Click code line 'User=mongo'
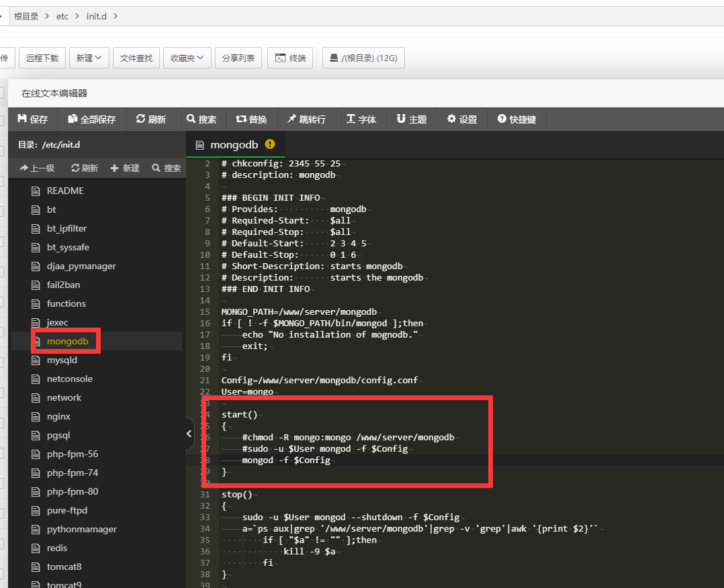 pos(247,392)
